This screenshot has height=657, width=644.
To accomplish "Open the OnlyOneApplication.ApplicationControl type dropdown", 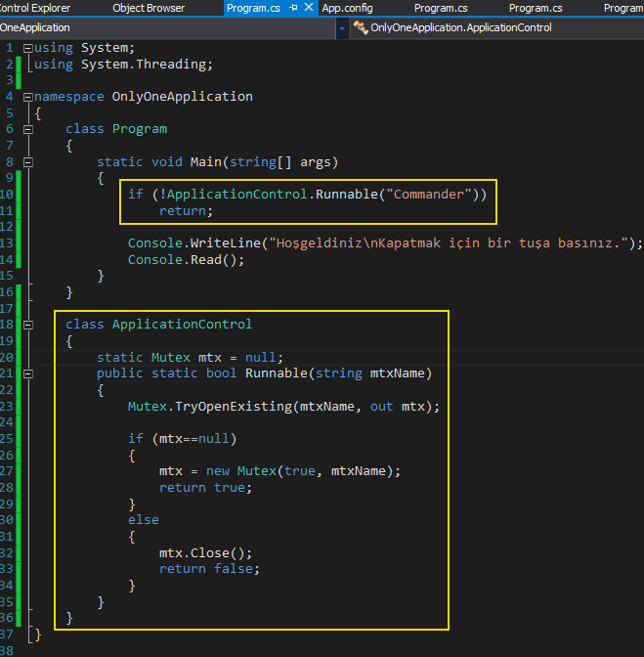I will tap(460, 27).
